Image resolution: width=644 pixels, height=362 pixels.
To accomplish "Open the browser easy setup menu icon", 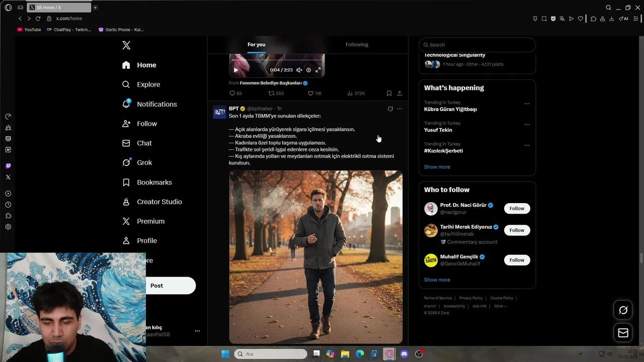I will (635, 19).
